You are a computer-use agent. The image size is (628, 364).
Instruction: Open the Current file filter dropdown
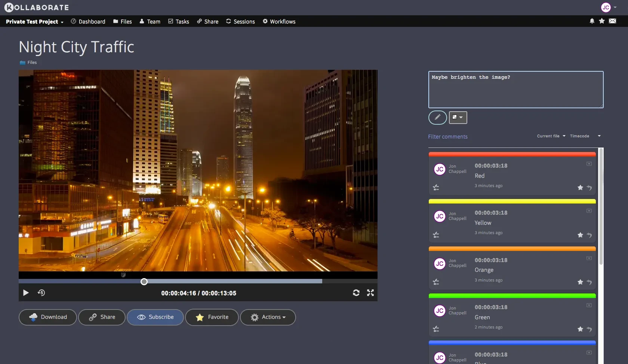click(x=551, y=136)
